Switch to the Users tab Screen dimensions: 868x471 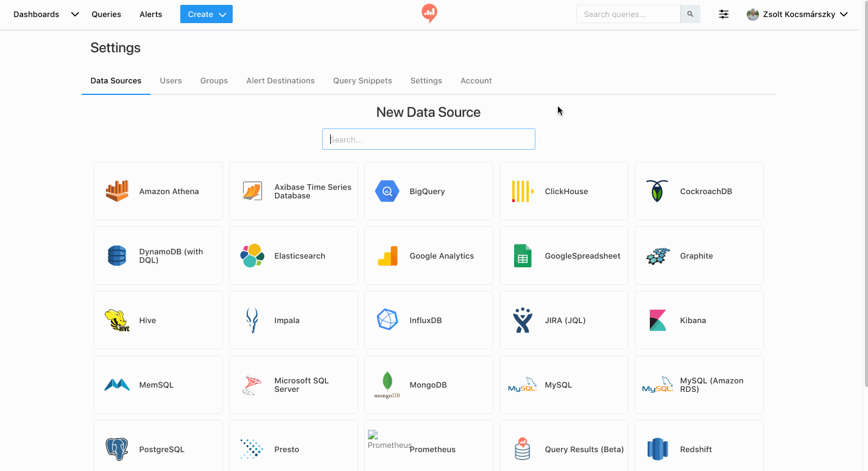tap(171, 80)
